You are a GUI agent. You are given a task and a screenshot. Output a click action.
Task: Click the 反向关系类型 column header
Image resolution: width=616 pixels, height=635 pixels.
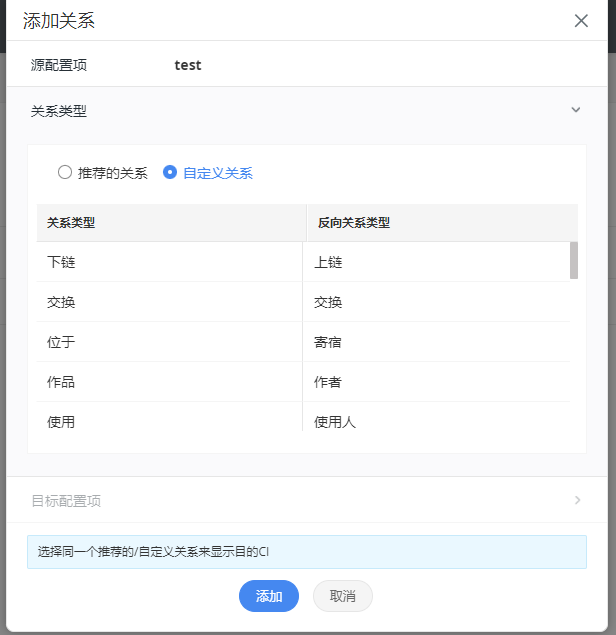coord(443,223)
